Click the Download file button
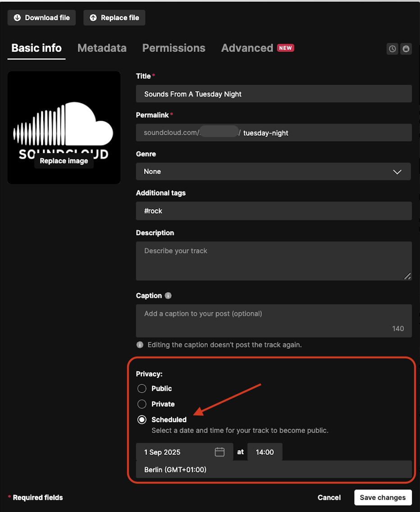Image resolution: width=420 pixels, height=512 pixels. click(42, 18)
